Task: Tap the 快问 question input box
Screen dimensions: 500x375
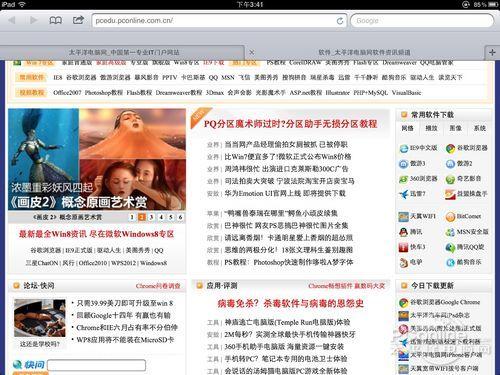Action: point(96,365)
